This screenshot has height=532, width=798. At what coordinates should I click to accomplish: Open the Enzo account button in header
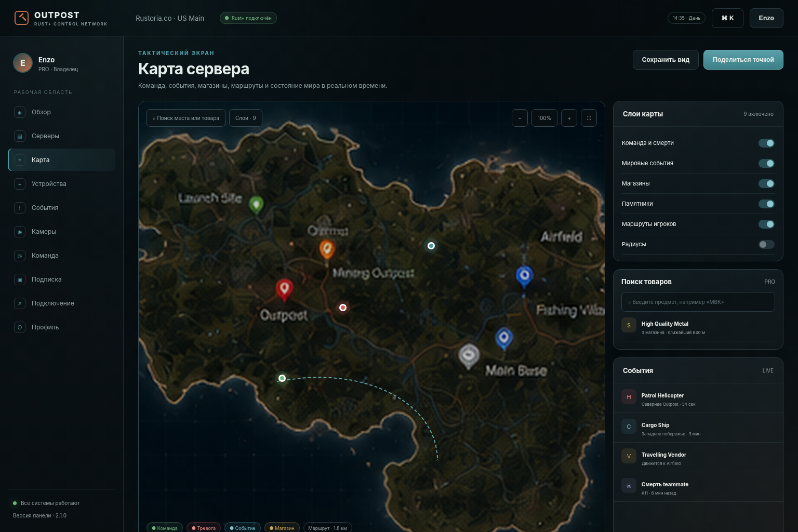(766, 18)
